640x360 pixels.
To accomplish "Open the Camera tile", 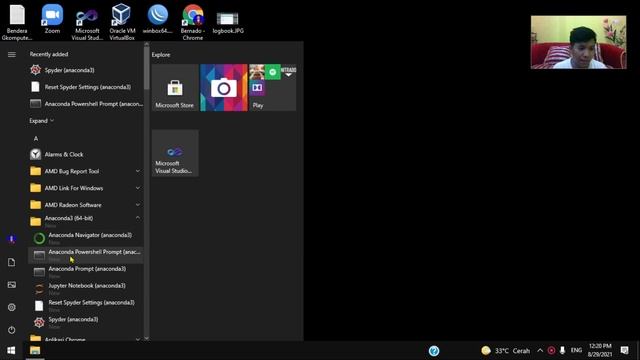I will point(224,87).
